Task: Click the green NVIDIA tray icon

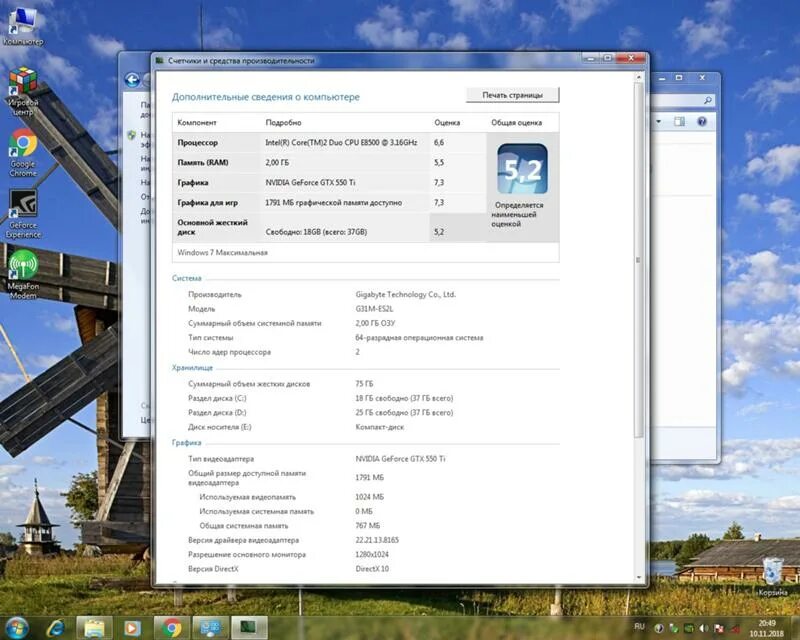Action: 689,628
